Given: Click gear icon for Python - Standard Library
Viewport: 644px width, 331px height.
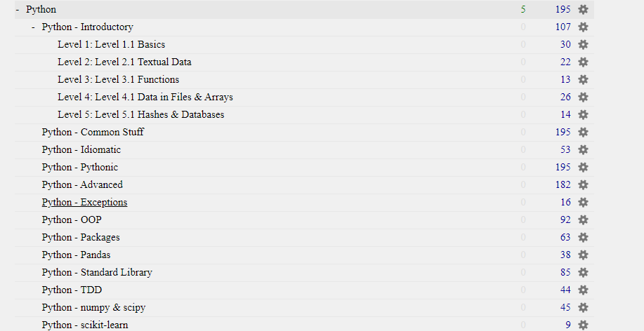Looking at the screenshot, I should (583, 272).
